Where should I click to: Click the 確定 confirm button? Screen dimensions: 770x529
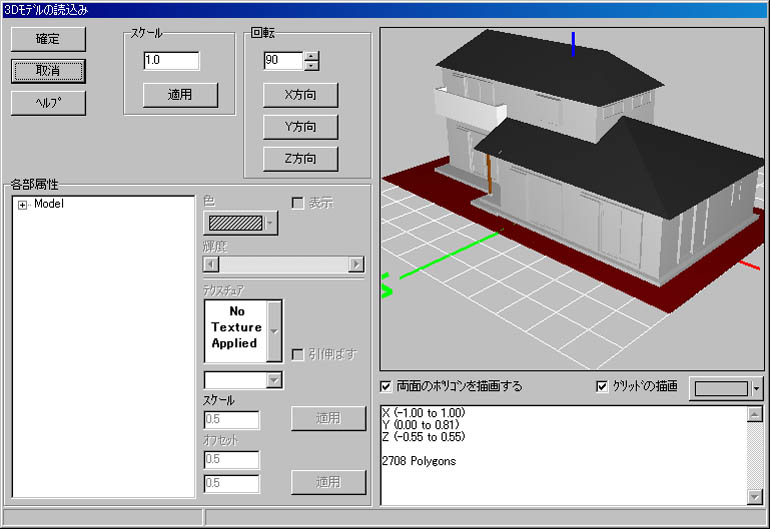(x=48, y=39)
